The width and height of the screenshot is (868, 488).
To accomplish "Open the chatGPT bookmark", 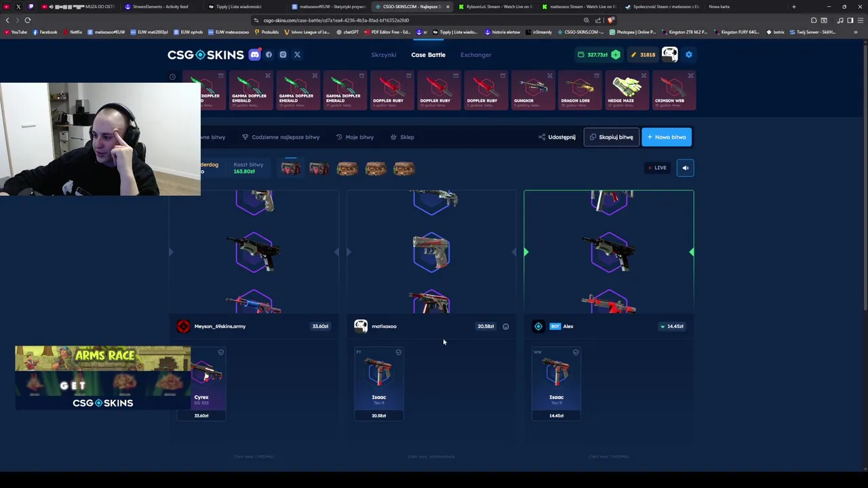I will (x=347, y=32).
